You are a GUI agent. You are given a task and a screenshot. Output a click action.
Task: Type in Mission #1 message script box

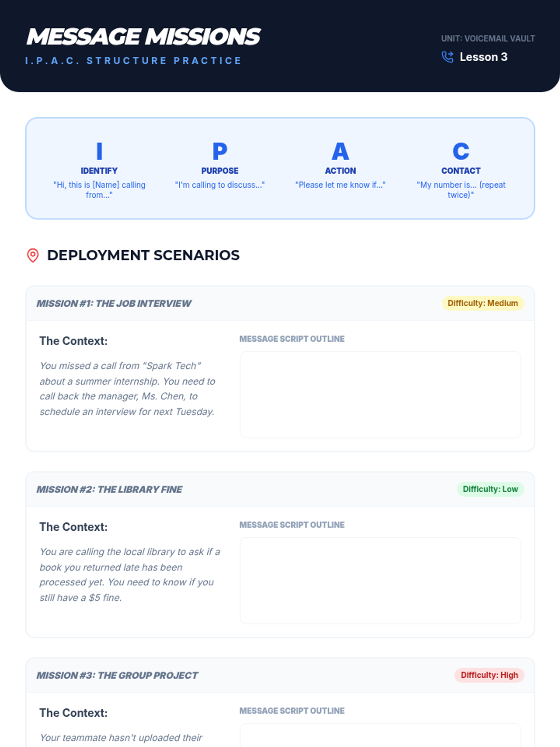click(380, 395)
